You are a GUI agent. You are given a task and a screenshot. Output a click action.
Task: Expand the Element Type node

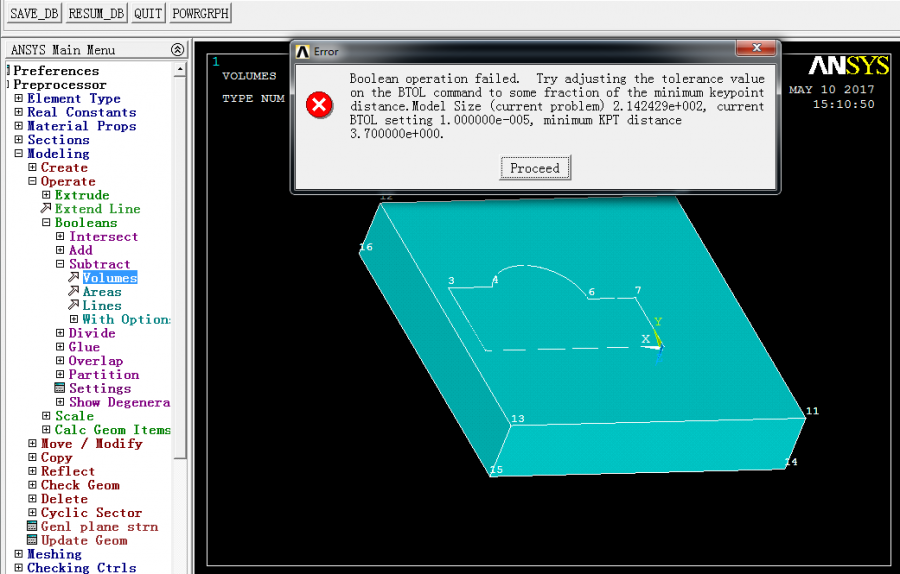tap(18, 98)
